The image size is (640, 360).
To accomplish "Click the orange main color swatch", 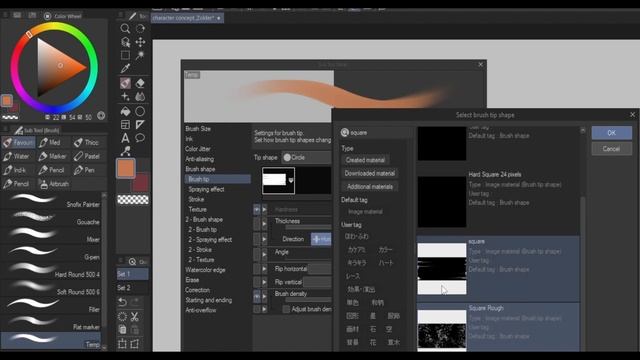I will coord(126,169).
